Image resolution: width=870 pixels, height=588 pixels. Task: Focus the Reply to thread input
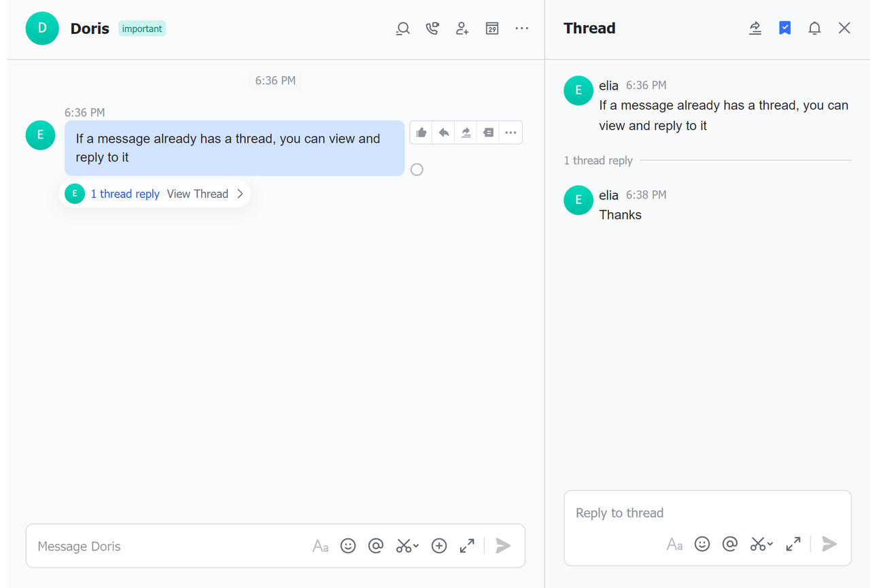tap(707, 513)
